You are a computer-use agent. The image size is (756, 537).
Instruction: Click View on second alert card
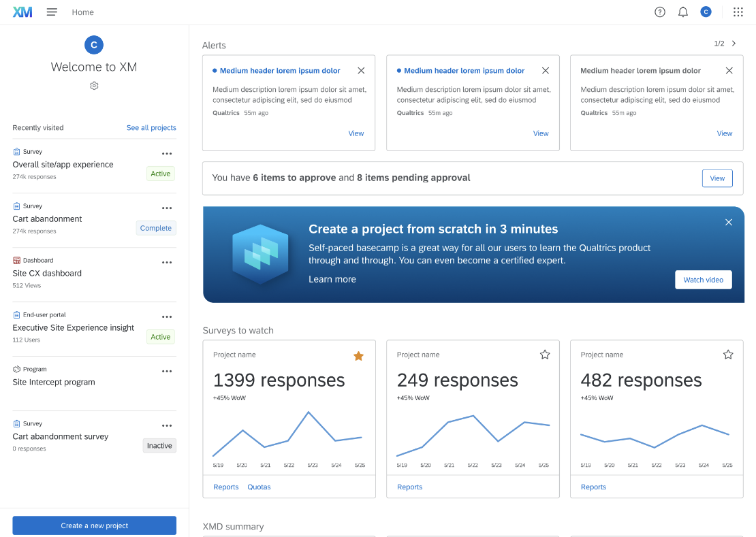pos(541,133)
